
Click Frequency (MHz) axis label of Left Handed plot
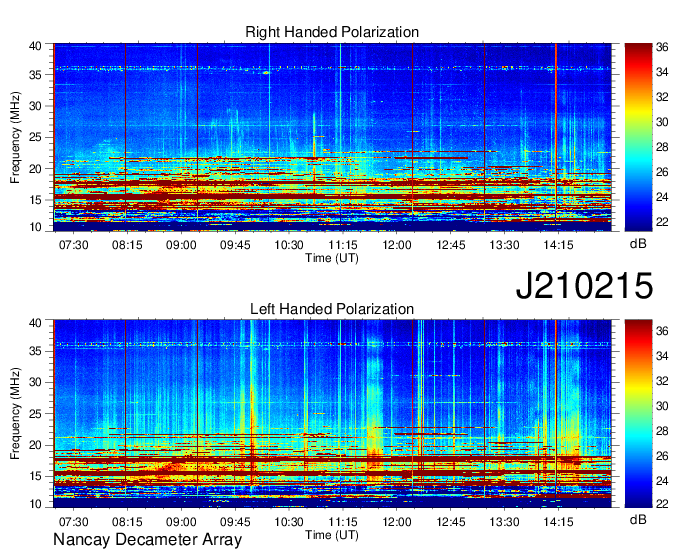(x=16, y=414)
